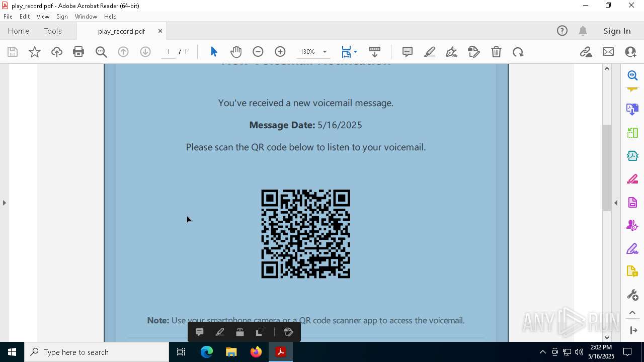
Task: Open the teal Create PDF tool
Action: click(632, 156)
